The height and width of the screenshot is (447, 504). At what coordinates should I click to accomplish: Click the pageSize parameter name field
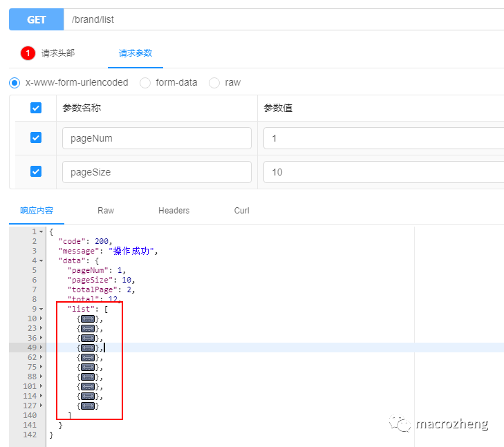point(157,172)
